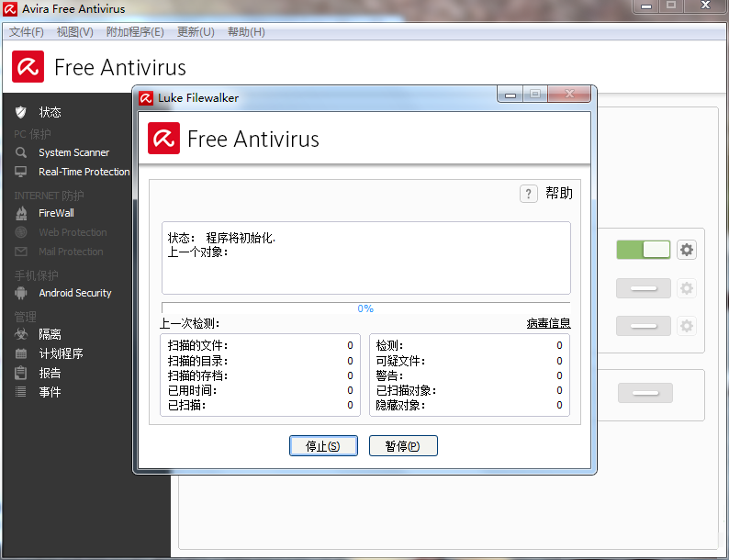This screenshot has height=560, width=729.
Task: Close the Luke Filewalker dialog
Action: [569, 94]
